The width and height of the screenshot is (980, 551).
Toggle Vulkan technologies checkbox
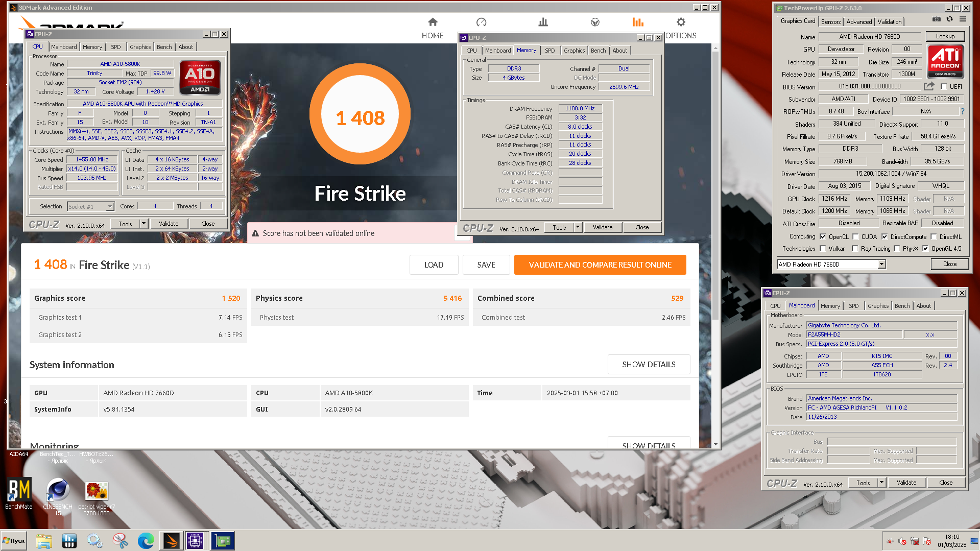pyautogui.click(x=823, y=249)
